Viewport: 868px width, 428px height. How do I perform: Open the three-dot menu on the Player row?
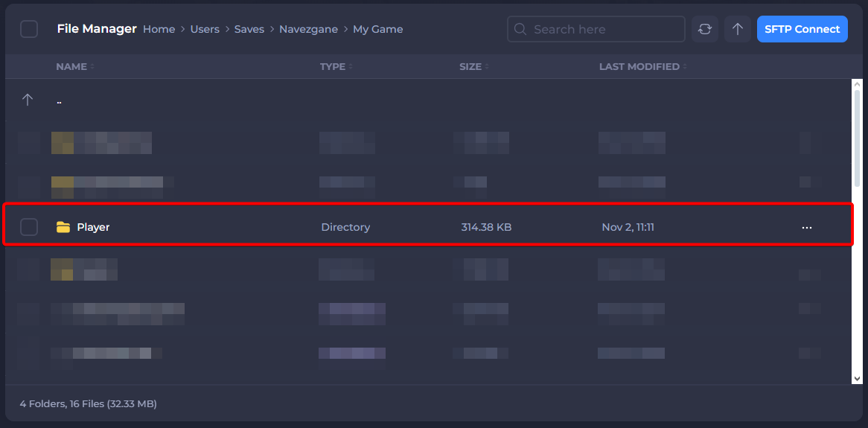coord(806,227)
